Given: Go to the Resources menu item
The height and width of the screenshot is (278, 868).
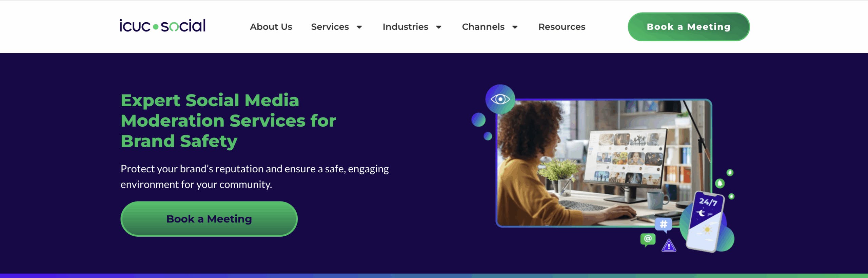Looking at the screenshot, I should point(561,27).
